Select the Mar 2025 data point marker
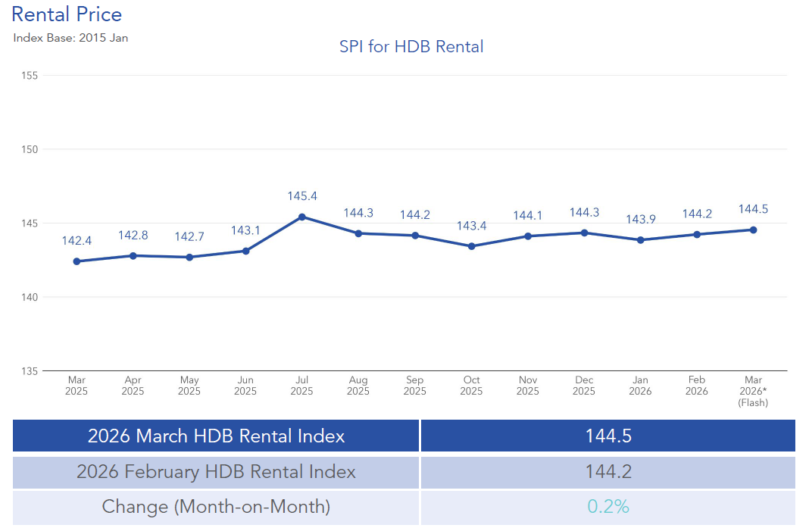 click(x=77, y=261)
